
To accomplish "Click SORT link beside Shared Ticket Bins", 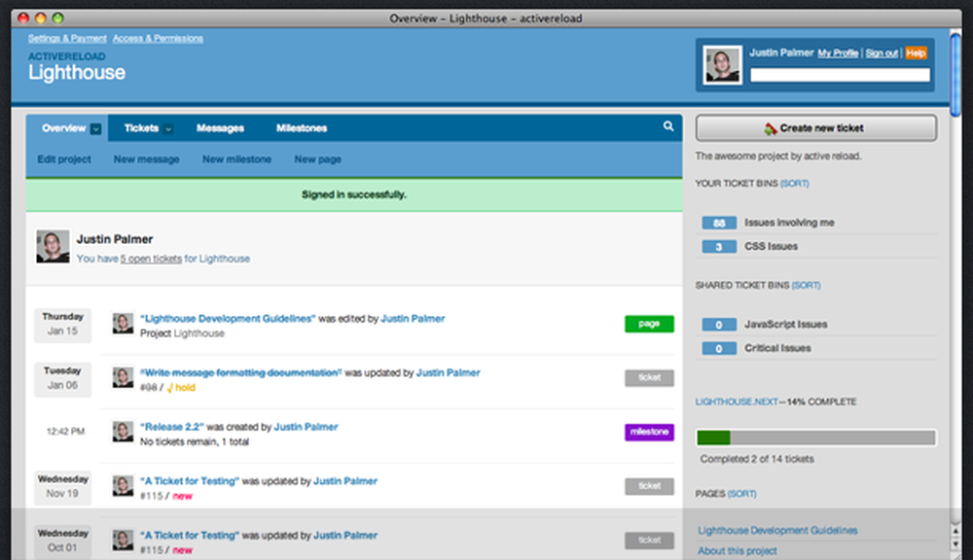I will click(806, 285).
